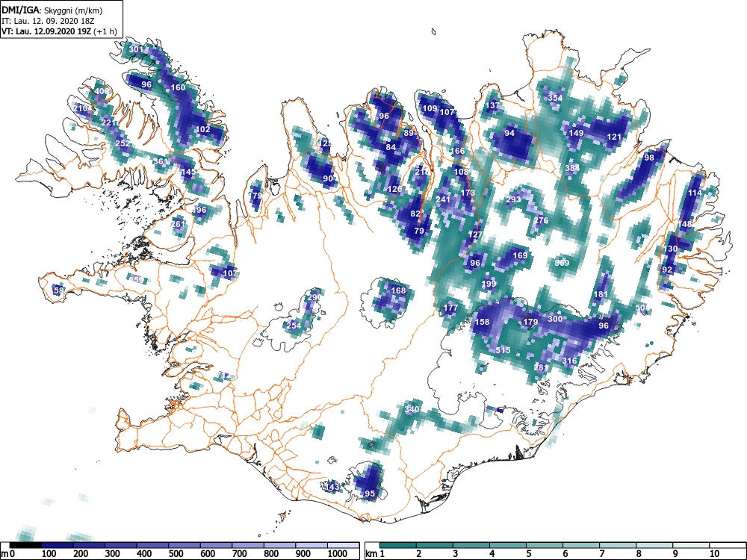Screen dimensions: 747x560
Task: Click the visibility value '121' on the map
Action: click(x=615, y=137)
